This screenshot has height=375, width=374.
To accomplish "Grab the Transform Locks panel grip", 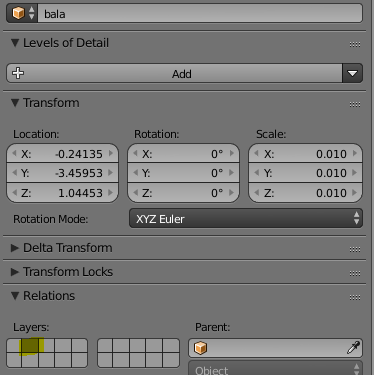I will pyautogui.click(x=355, y=273).
